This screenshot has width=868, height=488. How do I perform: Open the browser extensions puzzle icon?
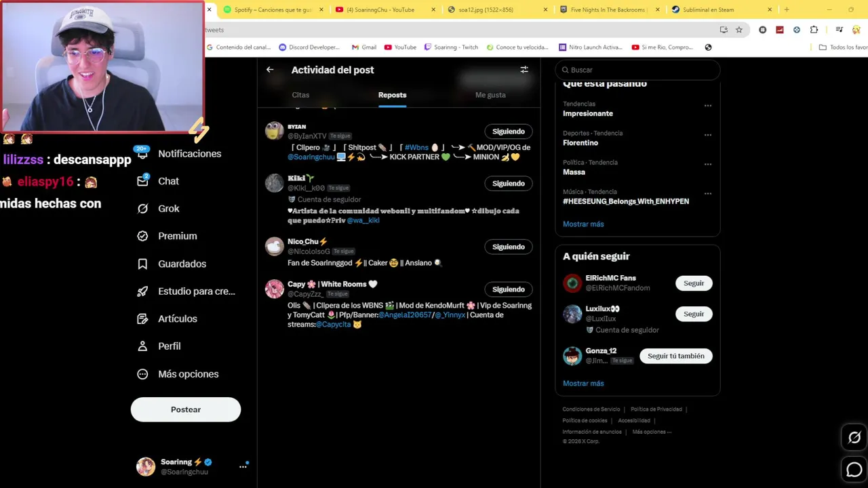pyautogui.click(x=814, y=30)
